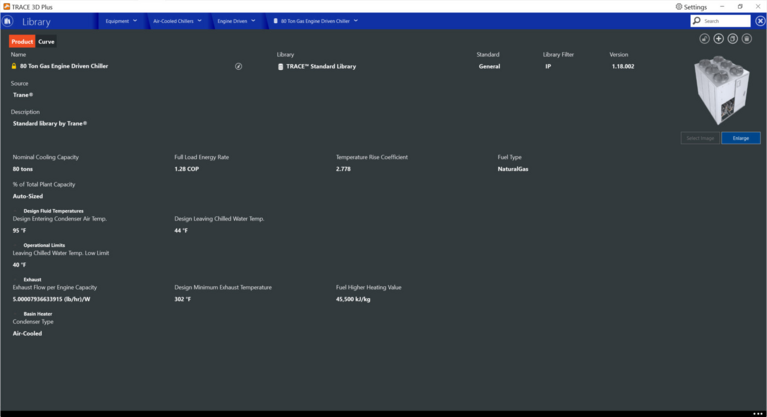767x417 pixels.
Task: Click the exhaust flow value 5.00007936633915
Action: click(x=51, y=299)
